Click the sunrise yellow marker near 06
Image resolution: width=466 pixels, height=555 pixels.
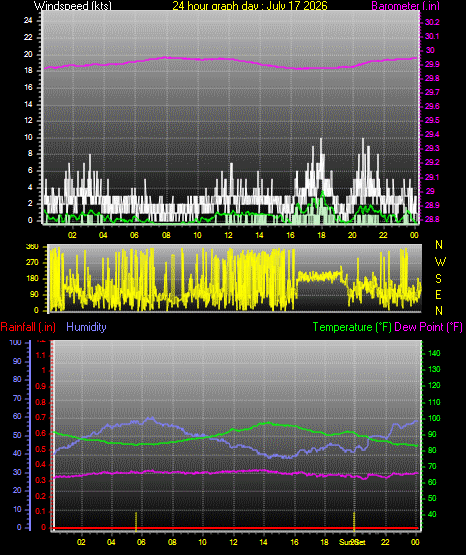pyautogui.click(x=136, y=521)
